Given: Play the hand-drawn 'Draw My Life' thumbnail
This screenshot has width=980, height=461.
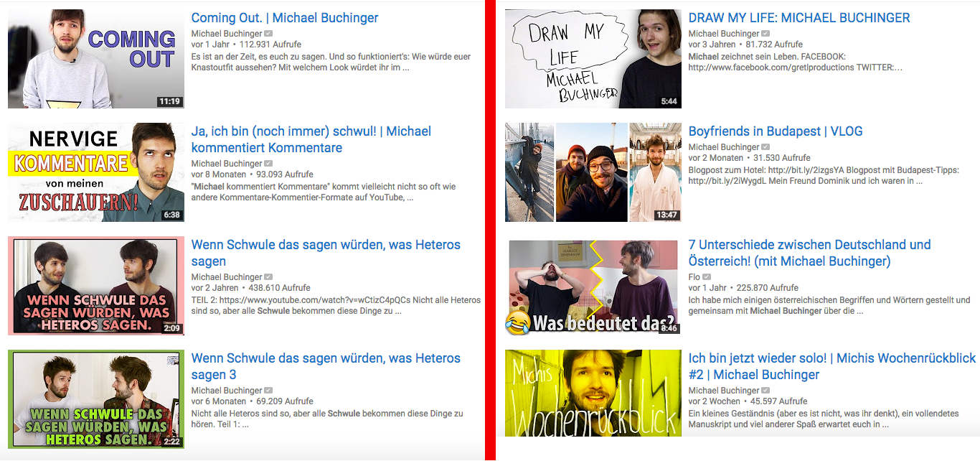Looking at the screenshot, I should tap(593, 59).
